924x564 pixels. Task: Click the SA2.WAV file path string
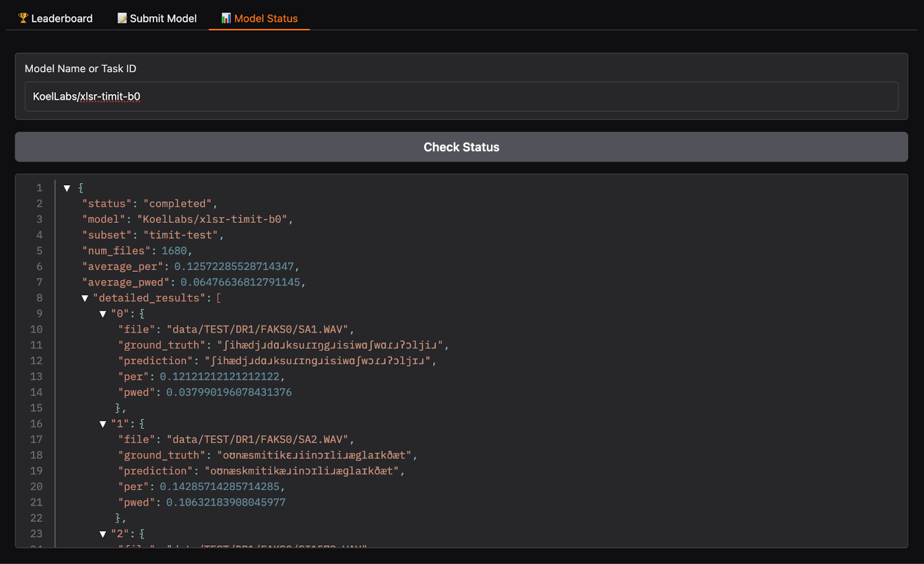coord(258,440)
